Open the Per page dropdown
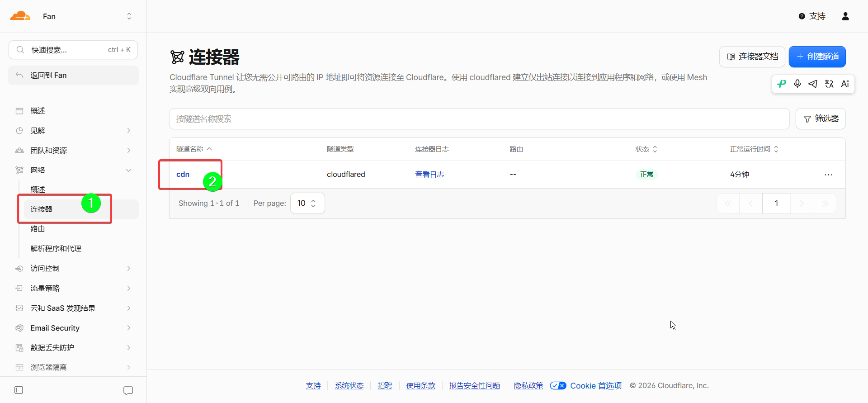This screenshot has height=403, width=868. 307,204
